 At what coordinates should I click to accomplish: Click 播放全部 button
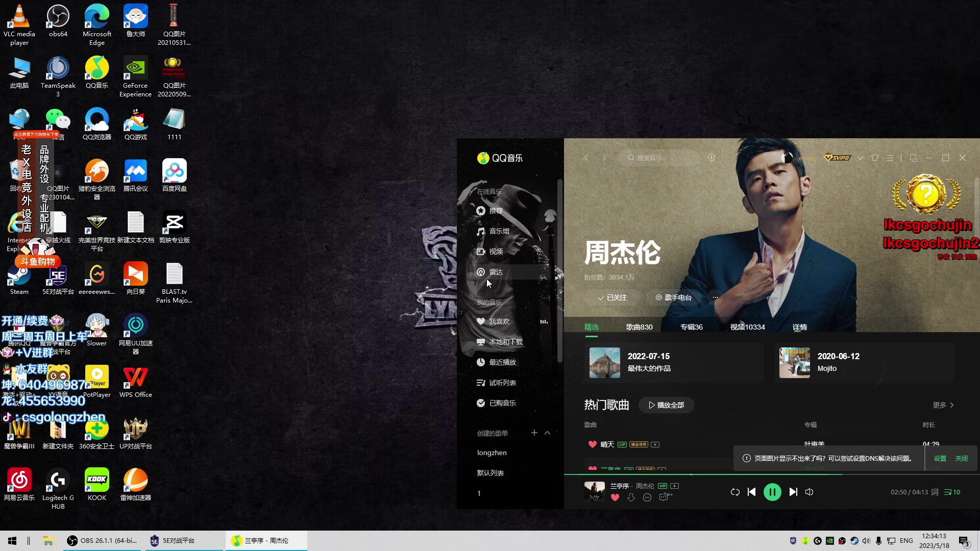click(666, 405)
